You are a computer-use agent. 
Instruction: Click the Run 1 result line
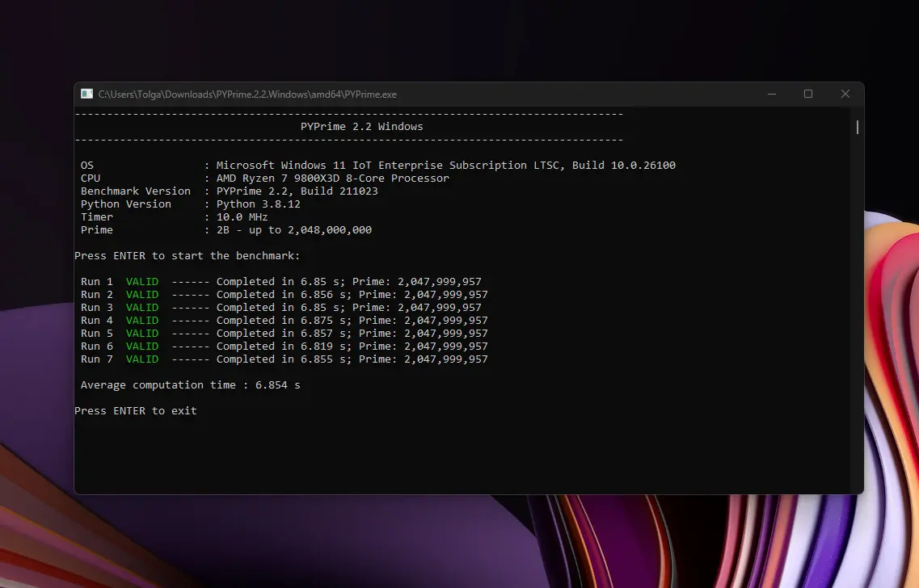tap(280, 282)
